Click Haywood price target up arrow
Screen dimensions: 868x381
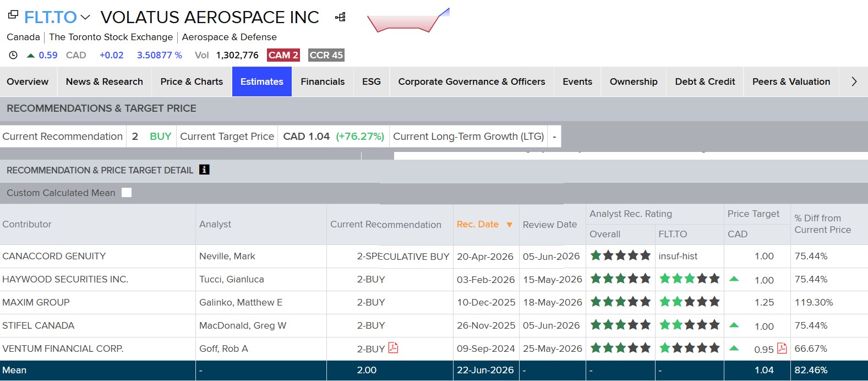click(734, 279)
